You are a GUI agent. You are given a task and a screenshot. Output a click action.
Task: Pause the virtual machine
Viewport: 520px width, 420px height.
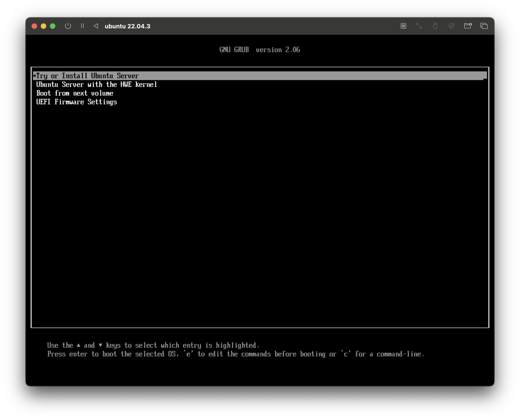[x=82, y=26]
